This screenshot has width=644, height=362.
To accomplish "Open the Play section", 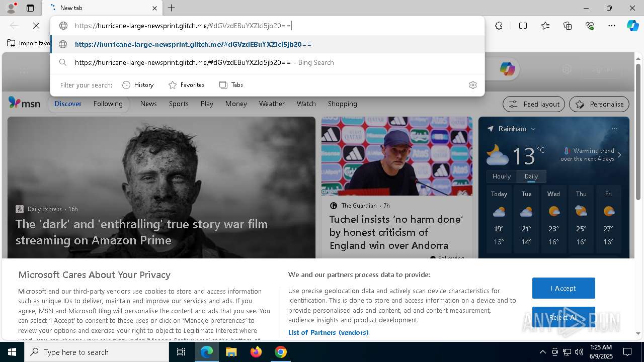I will click(207, 104).
